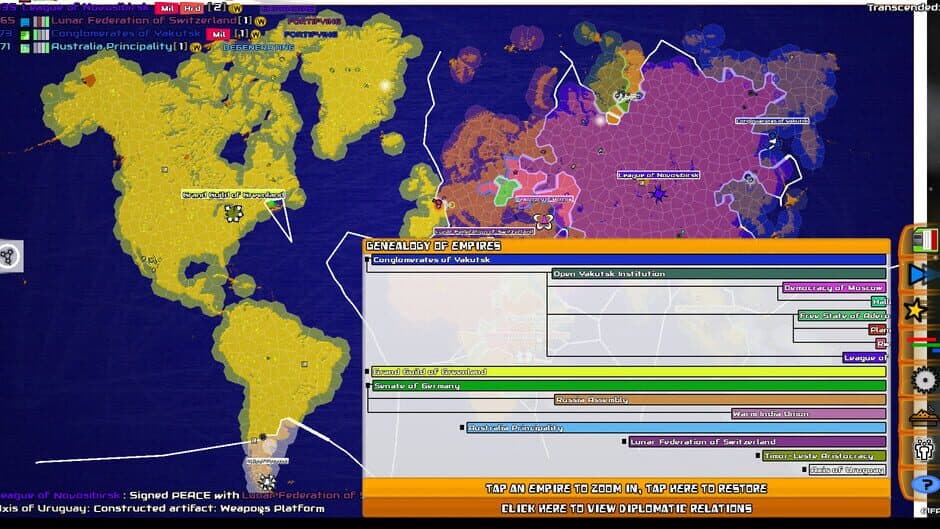This screenshot has height=529, width=940.
Task: Click the red, green, blue bars sidebar icon
Action: 924,345
